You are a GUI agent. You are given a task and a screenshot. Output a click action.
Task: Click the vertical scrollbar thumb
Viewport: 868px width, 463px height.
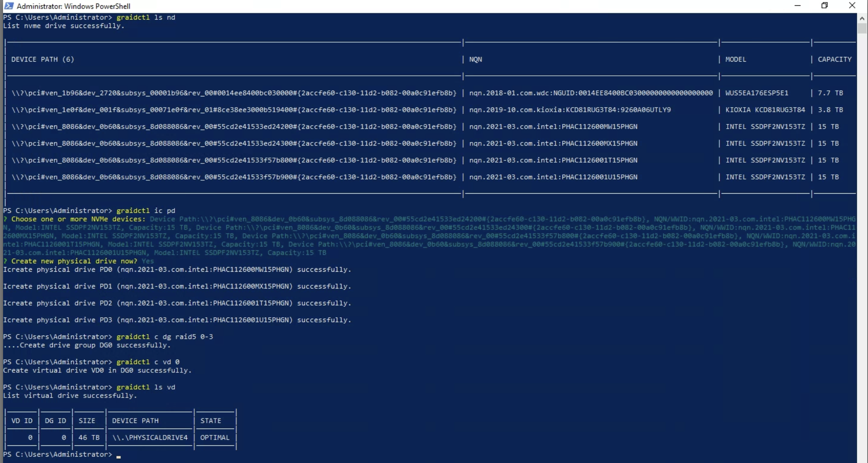point(862,29)
